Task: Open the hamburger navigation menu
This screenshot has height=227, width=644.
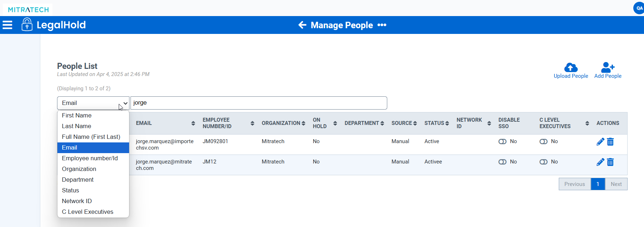Action: pyautogui.click(x=7, y=25)
